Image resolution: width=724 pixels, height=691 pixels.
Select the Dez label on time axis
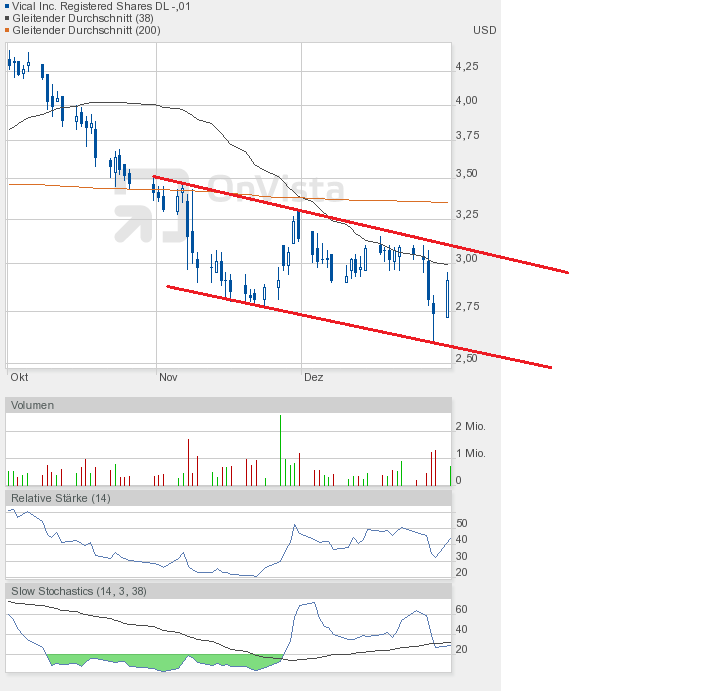point(314,378)
